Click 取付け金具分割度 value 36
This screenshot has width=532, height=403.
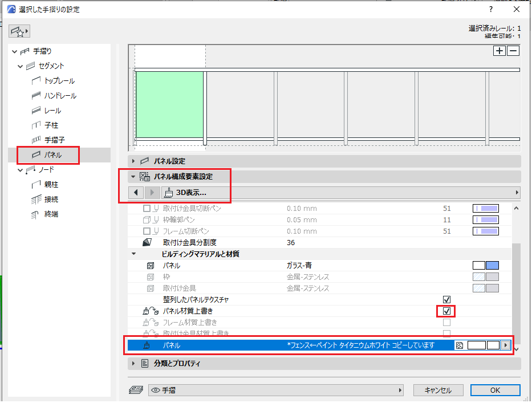[291, 243]
